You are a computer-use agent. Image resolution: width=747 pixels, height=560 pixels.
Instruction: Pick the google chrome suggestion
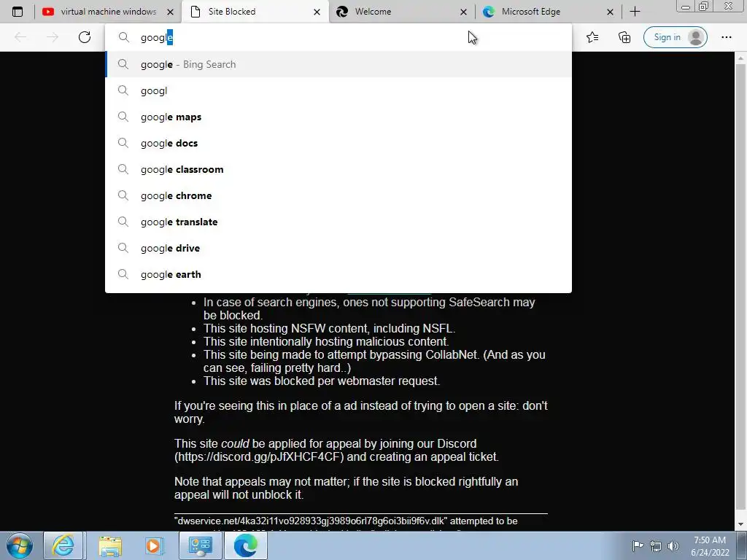[x=338, y=195]
